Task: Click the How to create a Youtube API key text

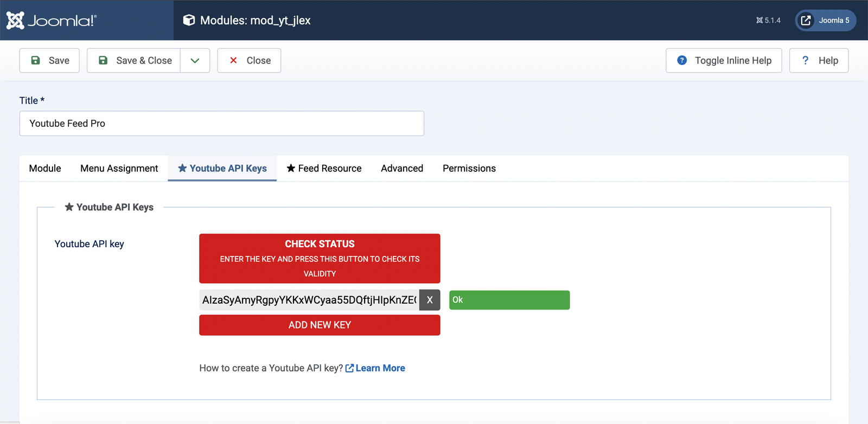Action: (x=271, y=368)
